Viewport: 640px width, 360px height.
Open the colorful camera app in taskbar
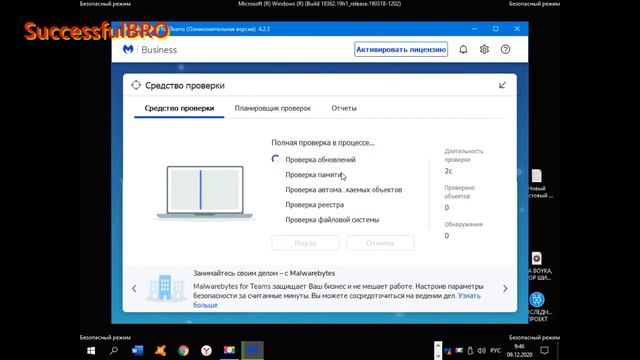coord(229,351)
